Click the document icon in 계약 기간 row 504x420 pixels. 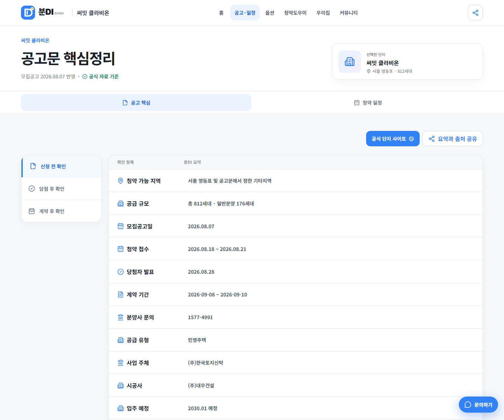120,294
